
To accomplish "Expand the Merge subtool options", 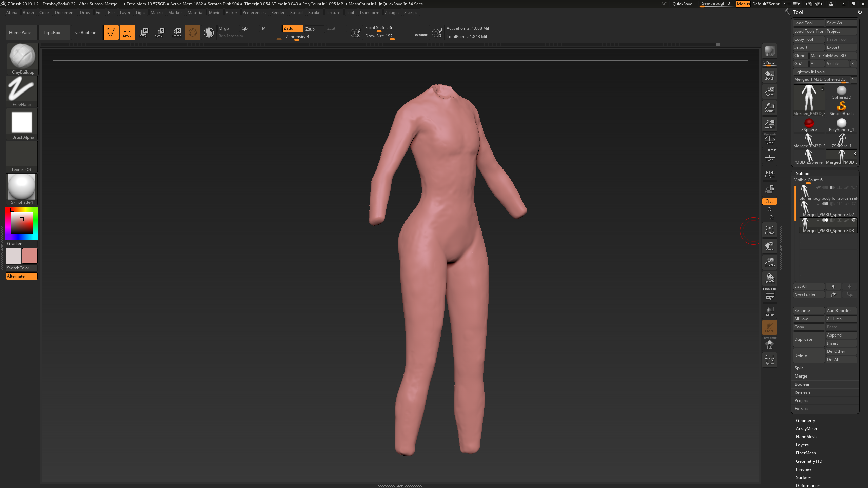I will (801, 376).
